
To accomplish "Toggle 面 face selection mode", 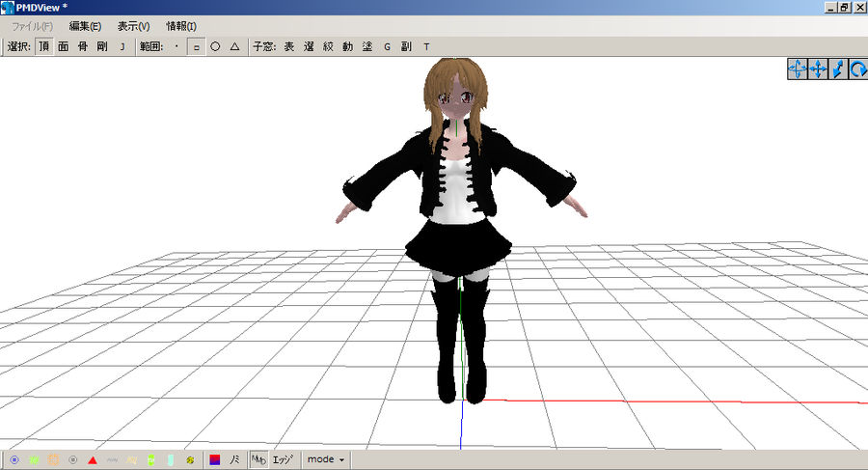I will pyautogui.click(x=64, y=46).
